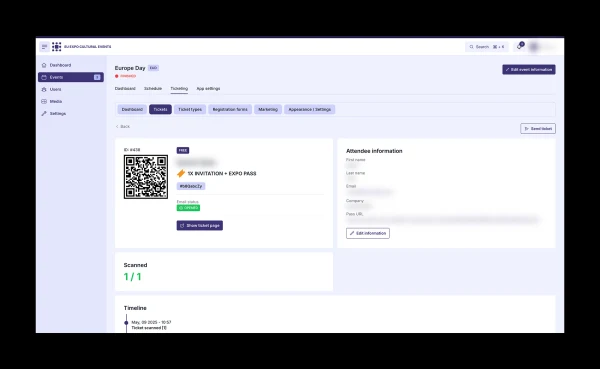Click the Attendee information heading
The image size is (600, 369).
pos(374,151)
